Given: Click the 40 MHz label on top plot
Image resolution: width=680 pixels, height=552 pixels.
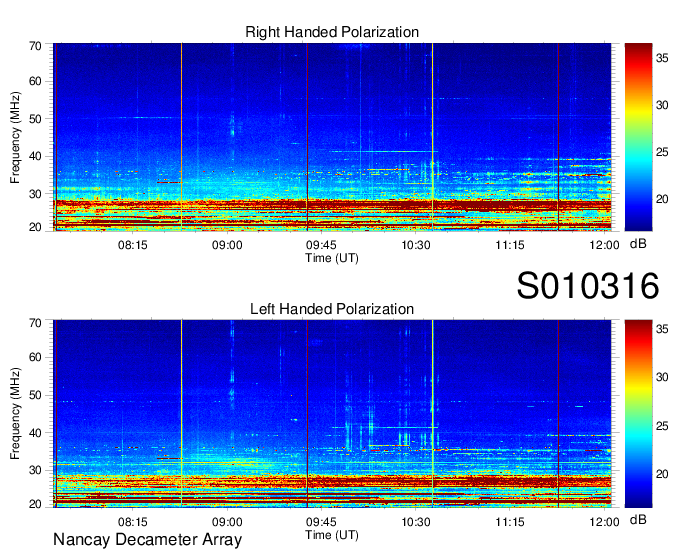Looking at the screenshot, I should pyautogui.click(x=35, y=157).
